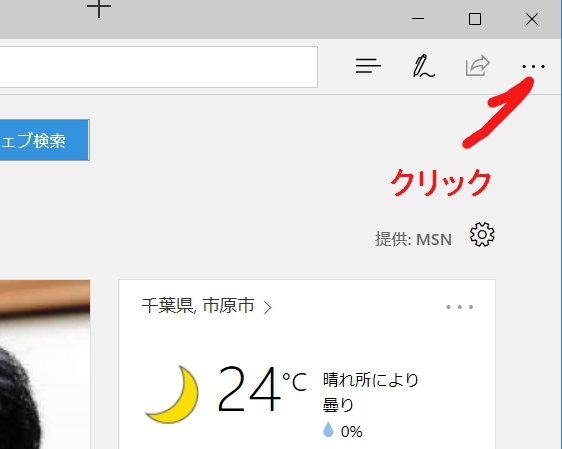This screenshot has width=562, height=449.
Task: Click the yellow moon weather icon
Action: click(x=173, y=394)
